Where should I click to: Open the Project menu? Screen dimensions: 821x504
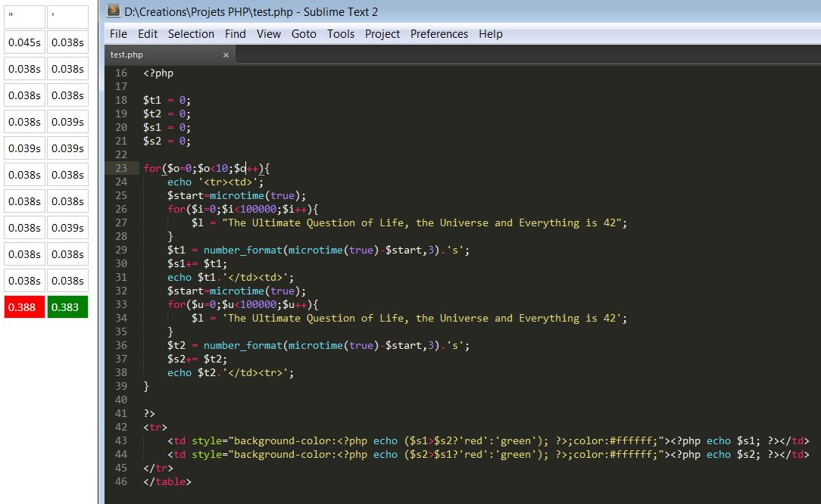pyautogui.click(x=382, y=34)
